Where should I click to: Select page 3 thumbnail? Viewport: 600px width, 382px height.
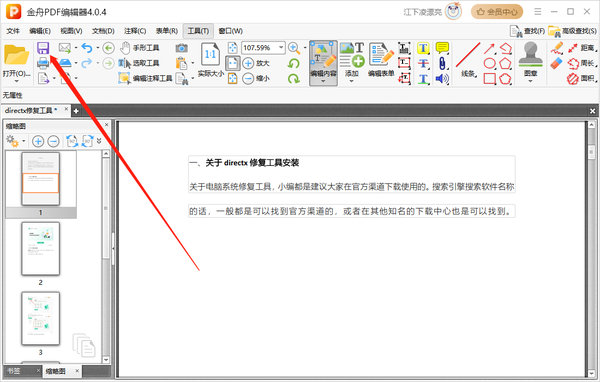pos(41,319)
